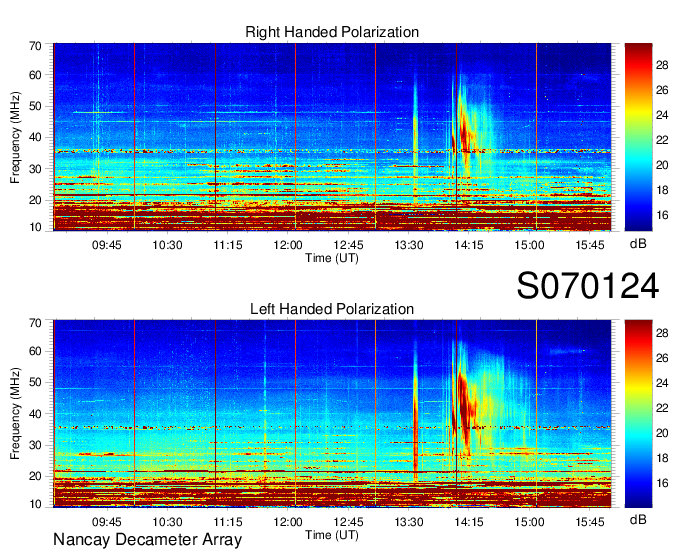Screen dimensions: 680x552
Task: Click the '09:45' tick under Right Handed plot
Action: [x=107, y=245]
